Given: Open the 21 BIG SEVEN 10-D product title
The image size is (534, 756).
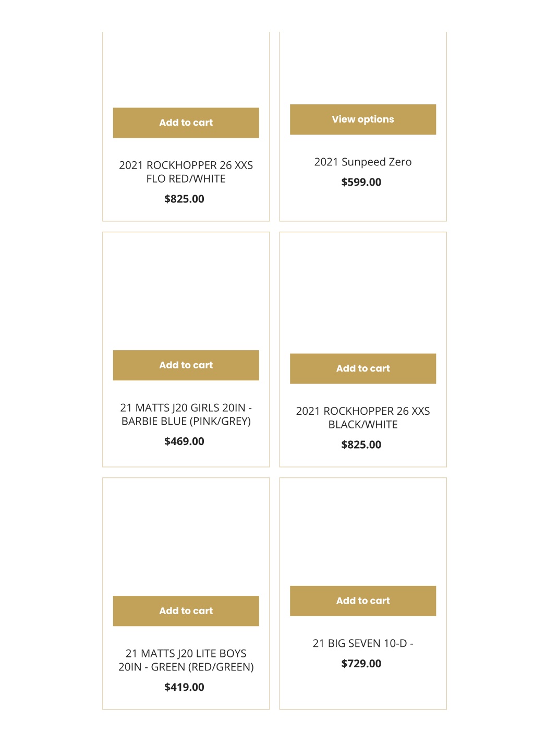Looking at the screenshot, I should coord(363,643).
